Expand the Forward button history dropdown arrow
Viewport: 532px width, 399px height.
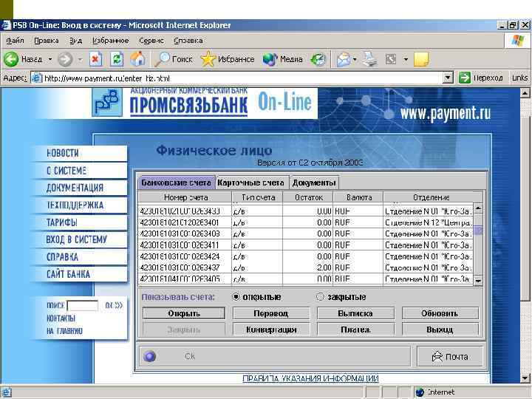(80, 59)
